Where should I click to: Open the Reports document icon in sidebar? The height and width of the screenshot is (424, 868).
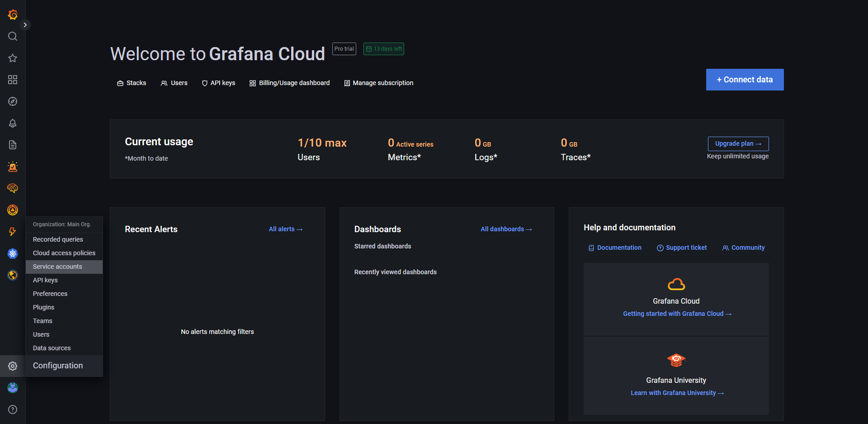coord(13,145)
